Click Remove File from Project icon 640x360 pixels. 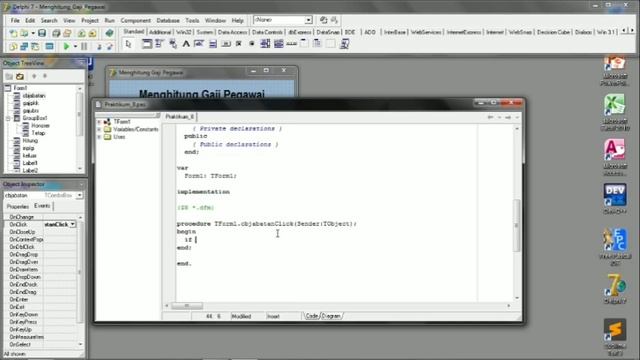pos(92,33)
